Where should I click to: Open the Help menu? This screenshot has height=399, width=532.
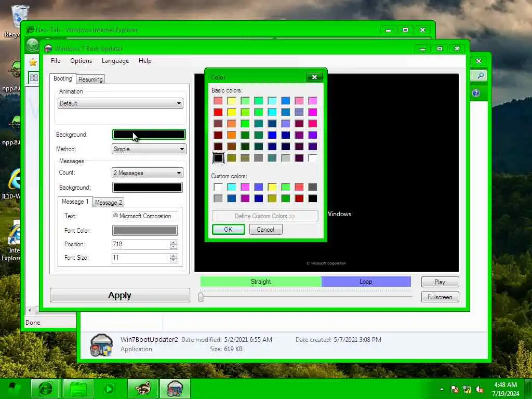click(x=145, y=61)
